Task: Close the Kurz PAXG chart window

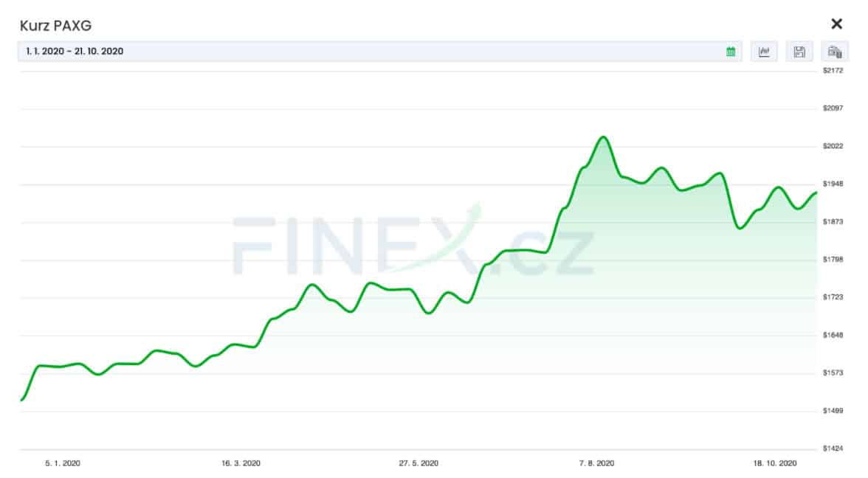Action: tap(836, 24)
